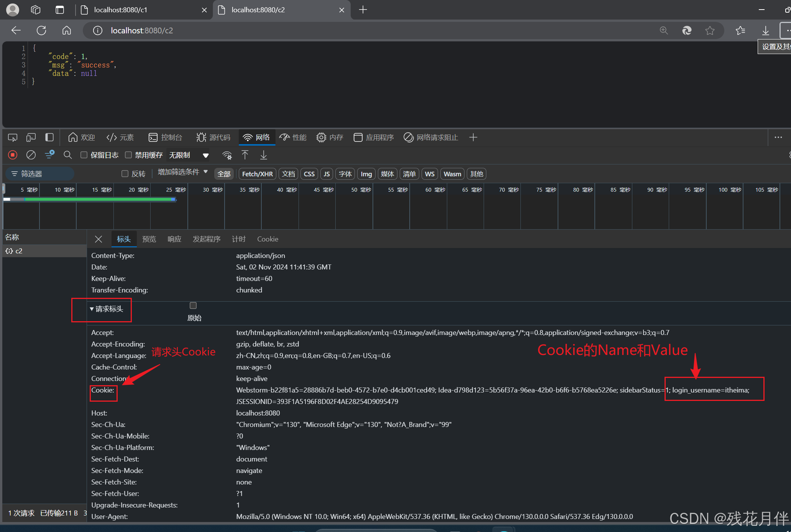
Task: Open a new browser tab
Action: tap(363, 10)
